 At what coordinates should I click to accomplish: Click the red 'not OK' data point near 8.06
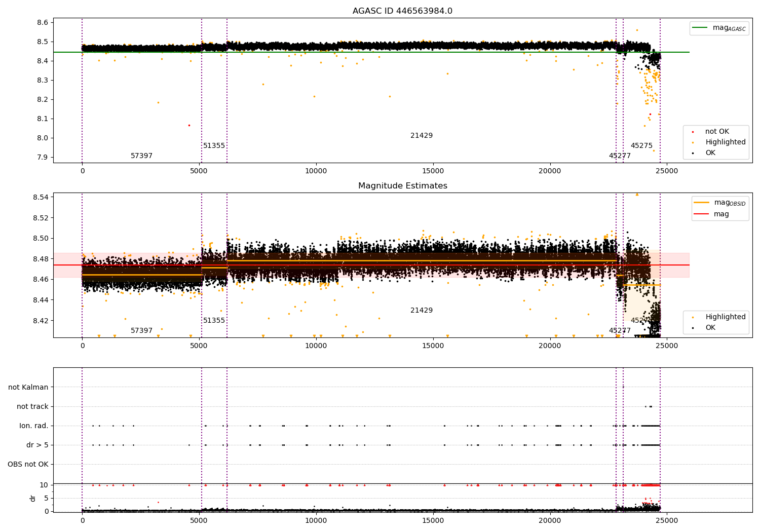[189, 125]
